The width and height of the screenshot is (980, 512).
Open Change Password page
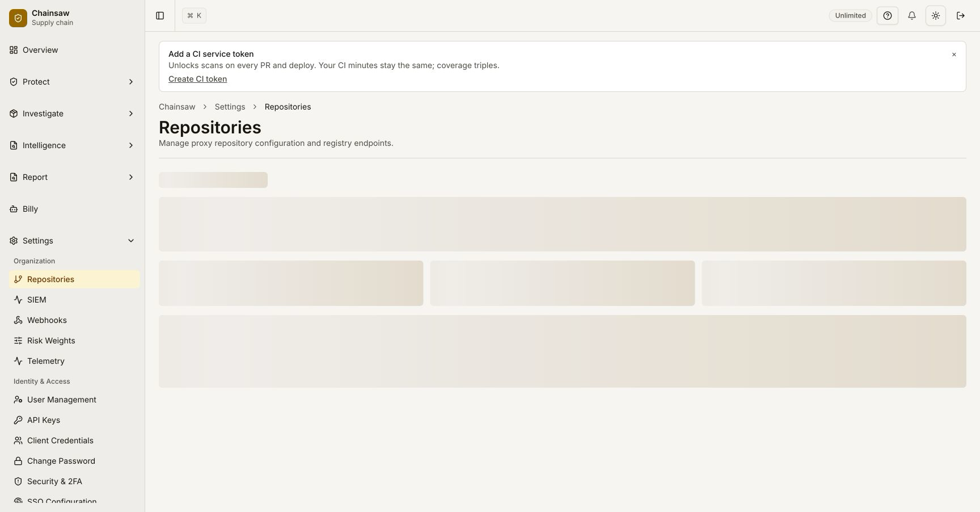pyautogui.click(x=74, y=461)
